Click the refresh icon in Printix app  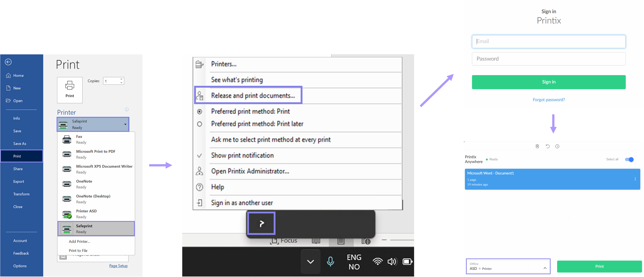548,147
